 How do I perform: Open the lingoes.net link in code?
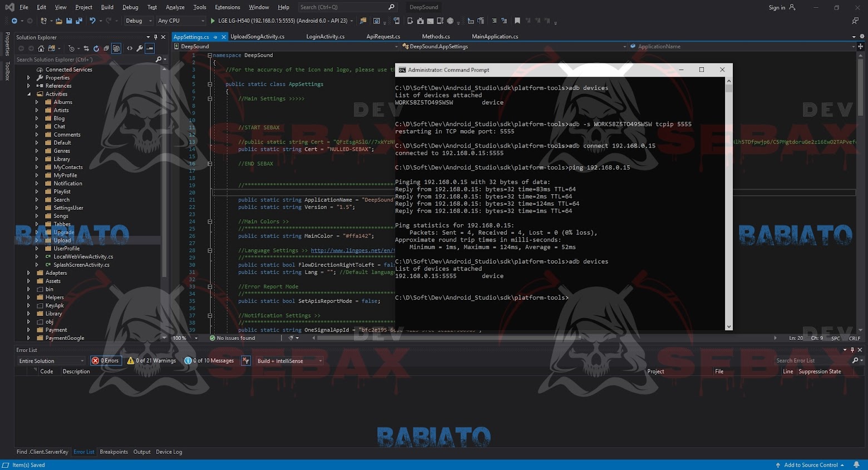pyautogui.click(x=352, y=251)
